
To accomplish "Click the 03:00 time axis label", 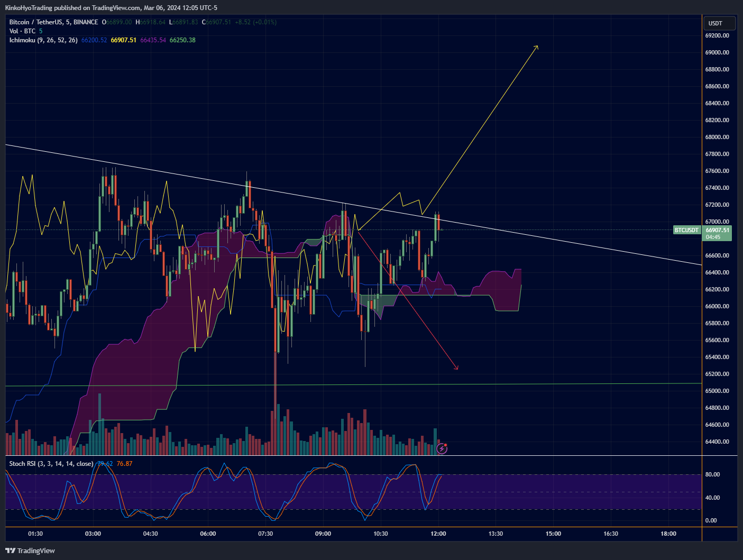I will click(x=93, y=534).
